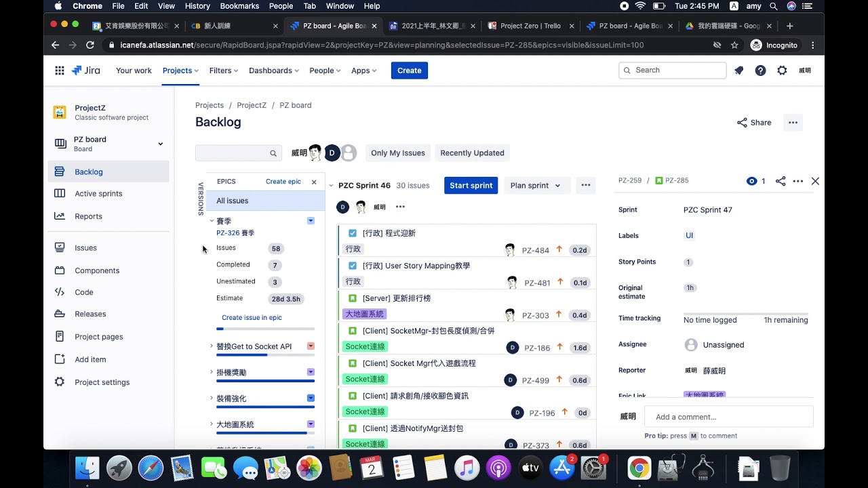Expand the 裝備強化 epic
The width and height of the screenshot is (868, 488).
tap(212, 399)
